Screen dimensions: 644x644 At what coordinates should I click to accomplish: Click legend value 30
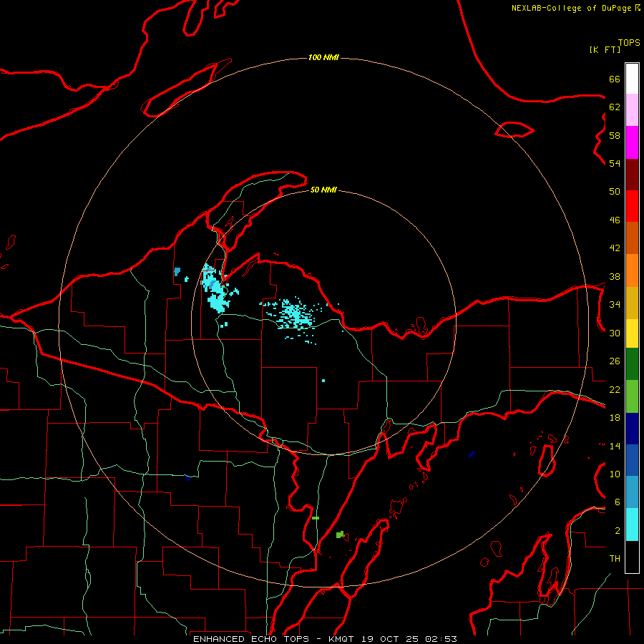coord(615,333)
